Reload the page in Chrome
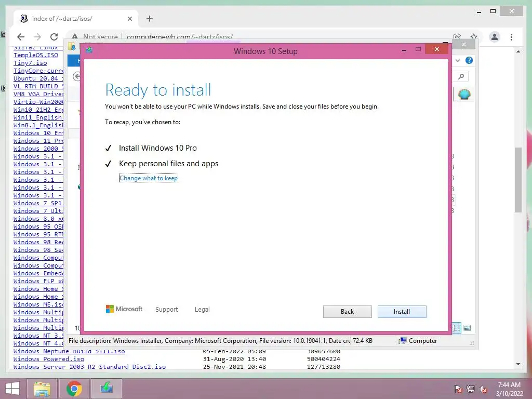The width and height of the screenshot is (532, 399). tap(54, 37)
